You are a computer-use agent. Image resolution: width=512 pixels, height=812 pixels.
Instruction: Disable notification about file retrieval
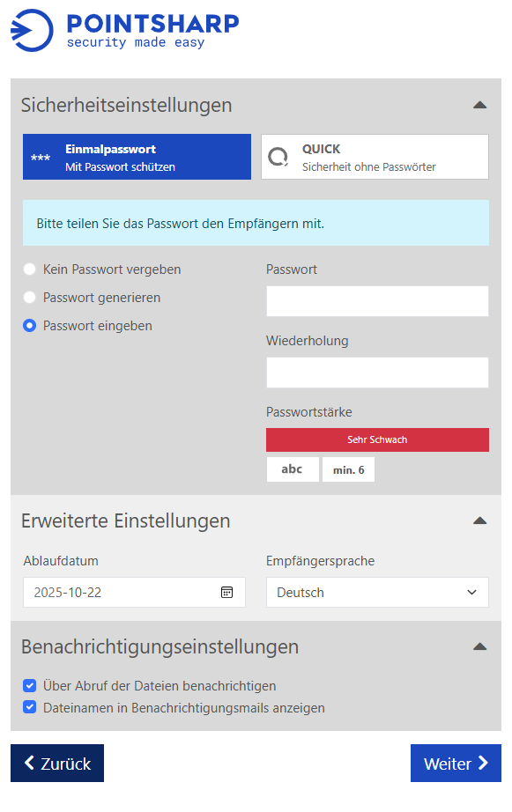tap(29, 685)
